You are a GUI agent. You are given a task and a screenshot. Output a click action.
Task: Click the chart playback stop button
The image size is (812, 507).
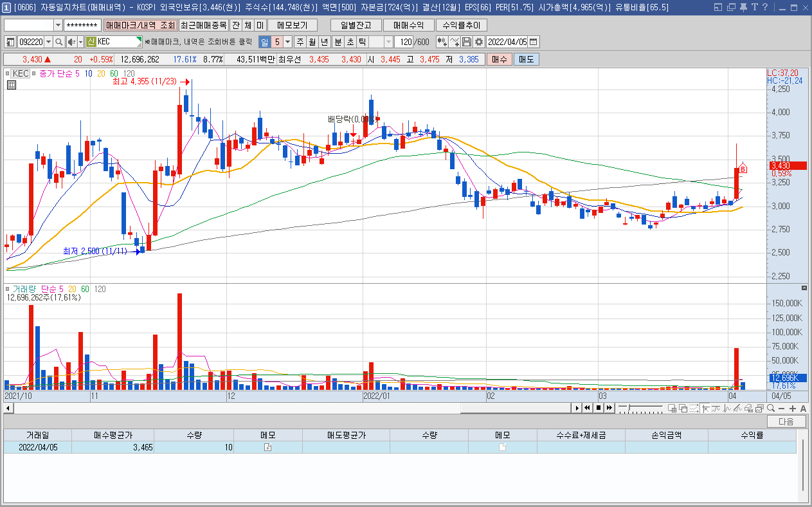point(599,408)
